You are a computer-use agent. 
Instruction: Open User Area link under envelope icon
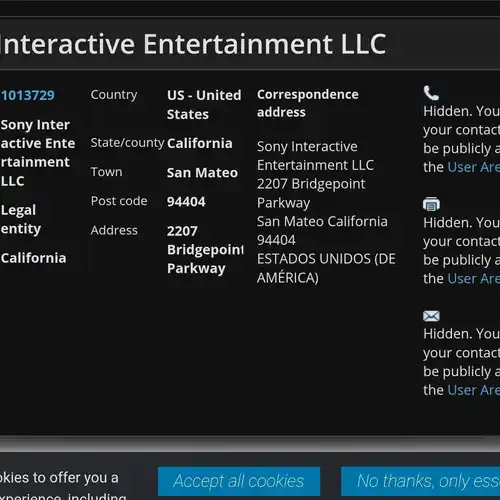pos(474,390)
